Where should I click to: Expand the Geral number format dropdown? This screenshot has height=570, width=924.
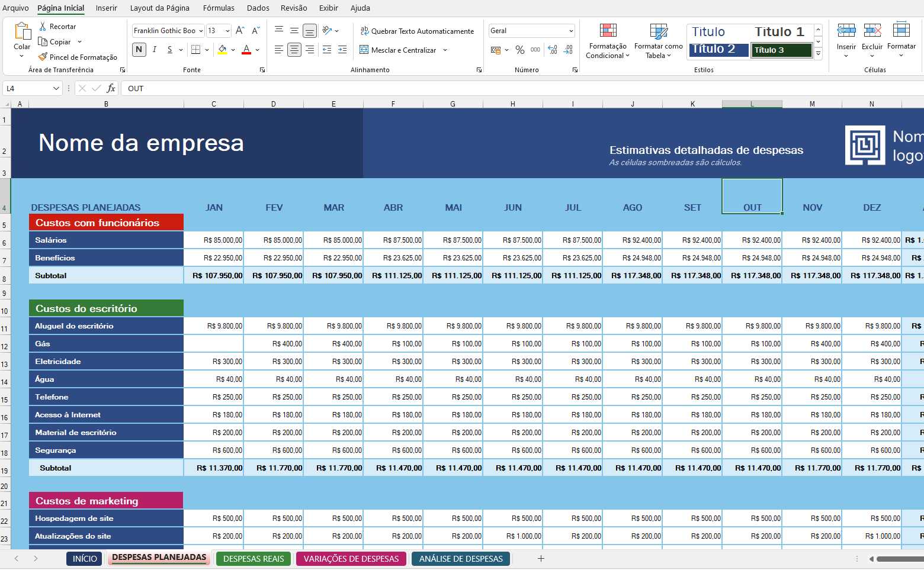tap(571, 31)
